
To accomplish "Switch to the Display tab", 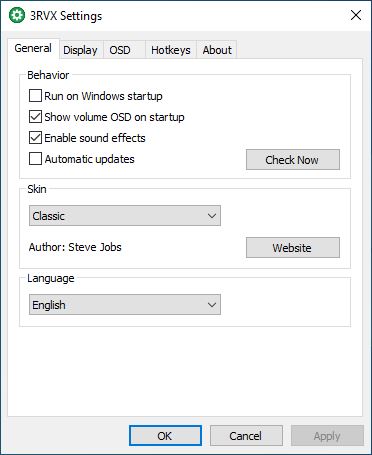I will (x=80, y=50).
